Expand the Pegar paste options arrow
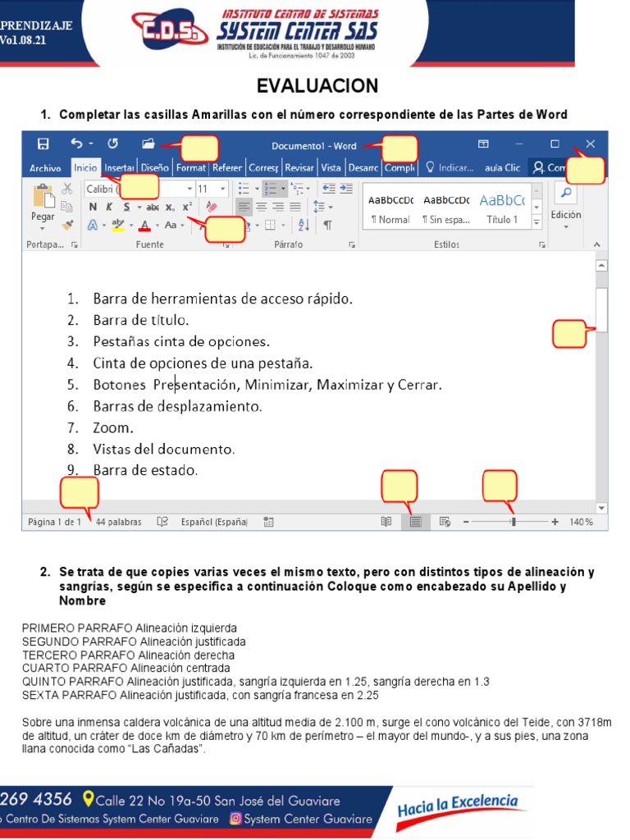Viewport: 630px width, 840px height. [x=43, y=229]
